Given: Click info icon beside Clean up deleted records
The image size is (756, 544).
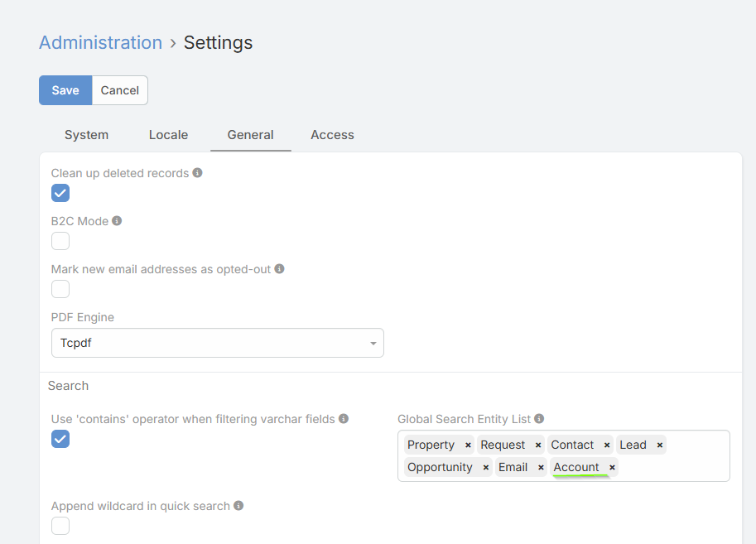Looking at the screenshot, I should 198,173.
